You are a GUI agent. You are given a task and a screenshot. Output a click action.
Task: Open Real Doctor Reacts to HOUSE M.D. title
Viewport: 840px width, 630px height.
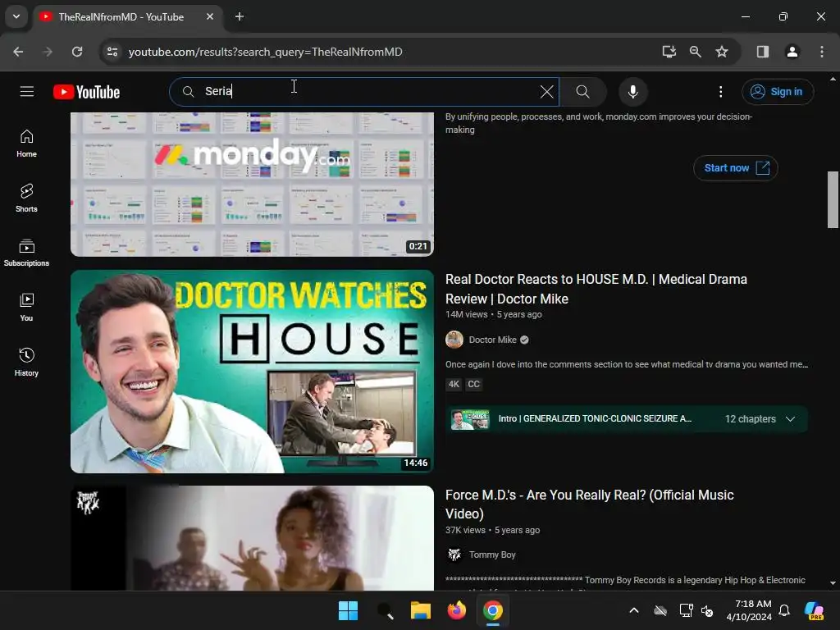point(596,289)
